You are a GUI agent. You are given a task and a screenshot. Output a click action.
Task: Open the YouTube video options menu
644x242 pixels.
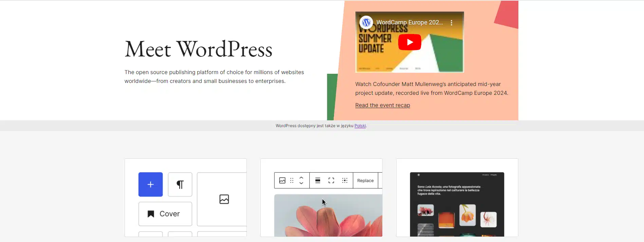point(451,23)
